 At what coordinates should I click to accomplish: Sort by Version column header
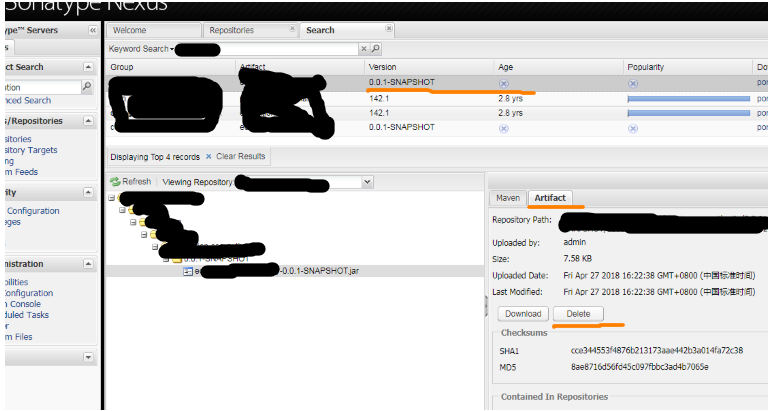[429, 67]
